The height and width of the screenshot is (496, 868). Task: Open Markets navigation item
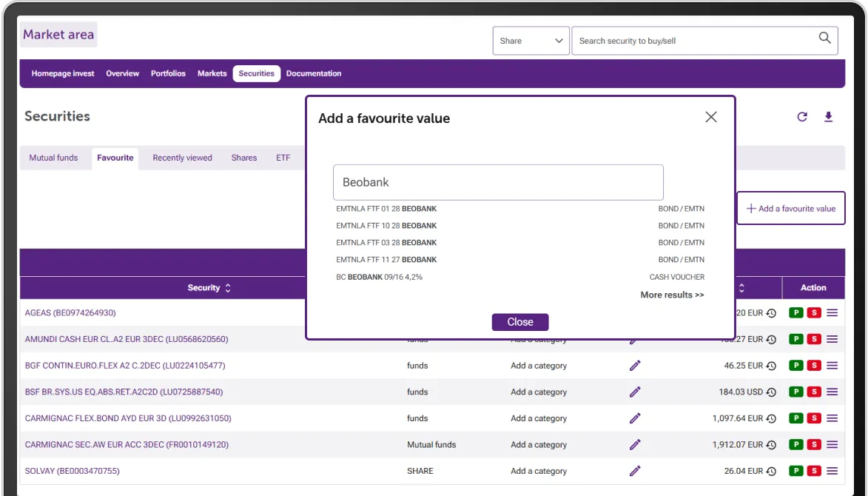tap(212, 73)
